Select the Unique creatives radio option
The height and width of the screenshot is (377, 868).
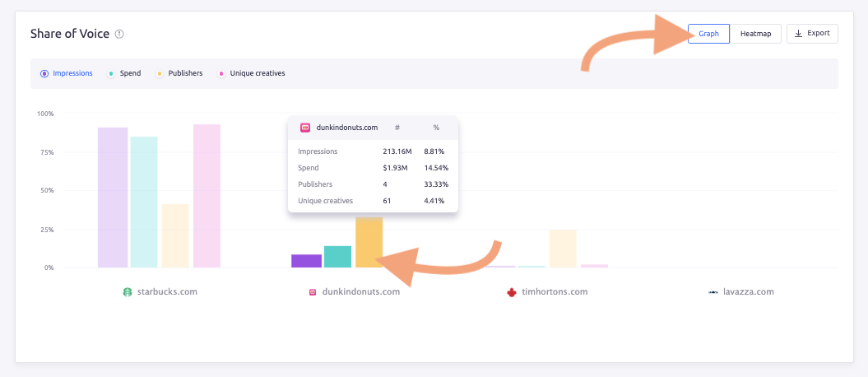point(221,73)
